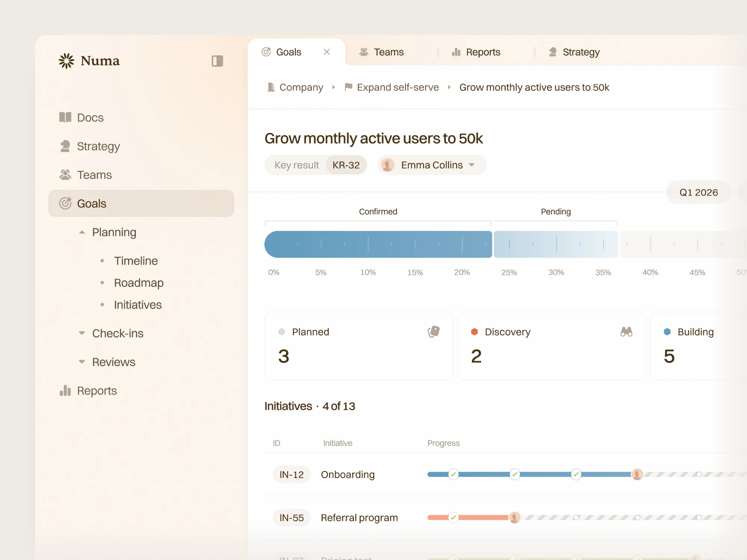The height and width of the screenshot is (560, 747).
Task: Select the Discovery status card
Action: (552, 346)
